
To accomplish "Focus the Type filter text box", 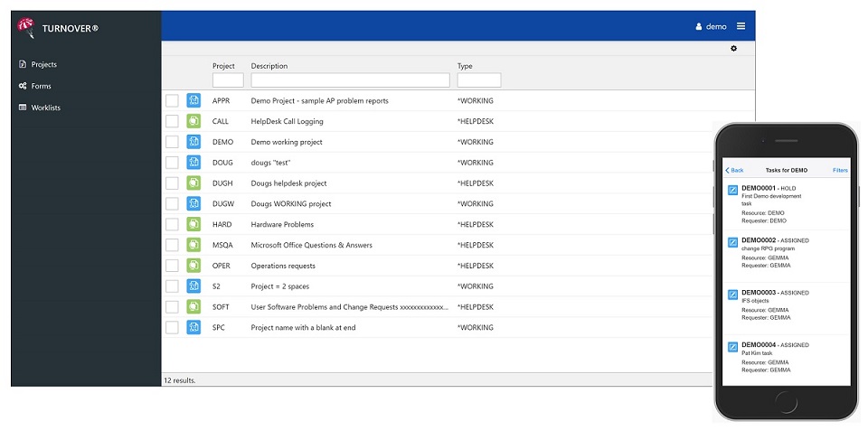I will 478,80.
